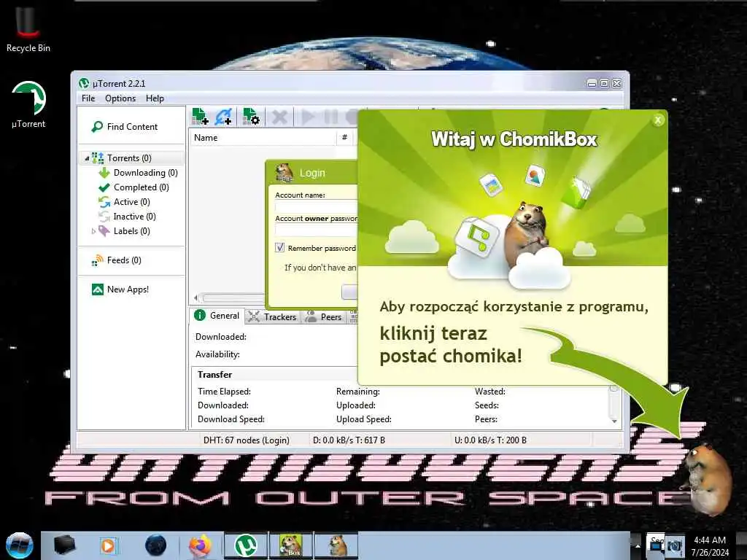The height and width of the screenshot is (560, 747).
Task: Switch to the hamster taskbar button
Action: (337, 545)
